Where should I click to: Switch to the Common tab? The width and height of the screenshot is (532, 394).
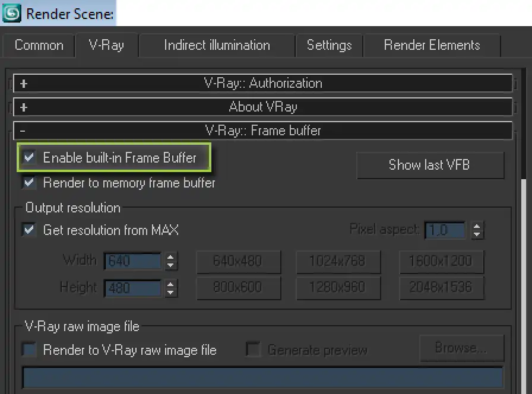tap(39, 45)
